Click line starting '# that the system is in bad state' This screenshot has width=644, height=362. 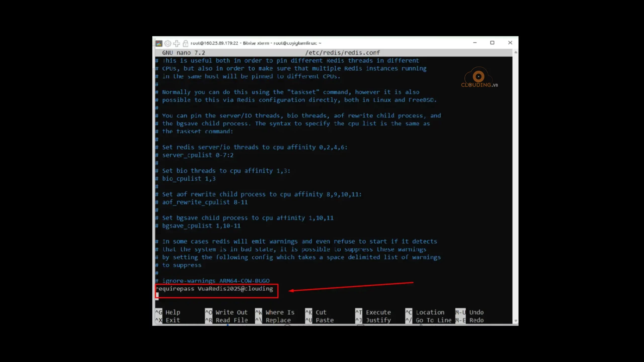[x=291, y=249]
